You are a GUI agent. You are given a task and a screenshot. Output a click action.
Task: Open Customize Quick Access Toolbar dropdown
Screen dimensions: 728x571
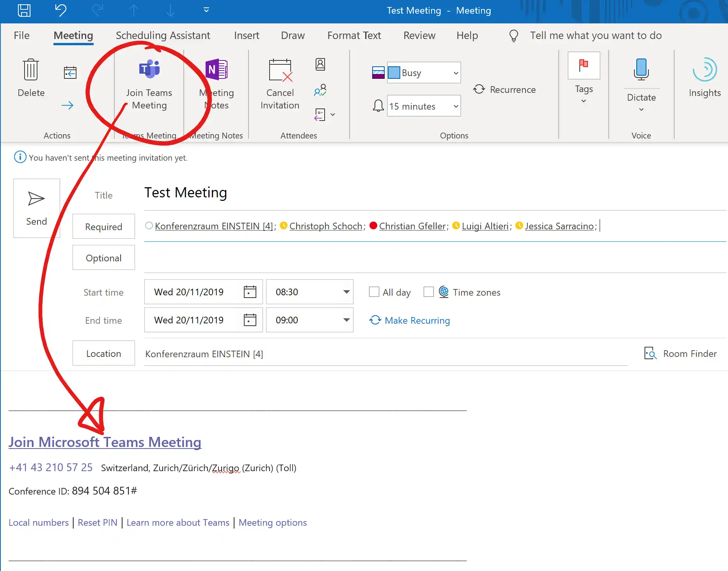tap(206, 10)
